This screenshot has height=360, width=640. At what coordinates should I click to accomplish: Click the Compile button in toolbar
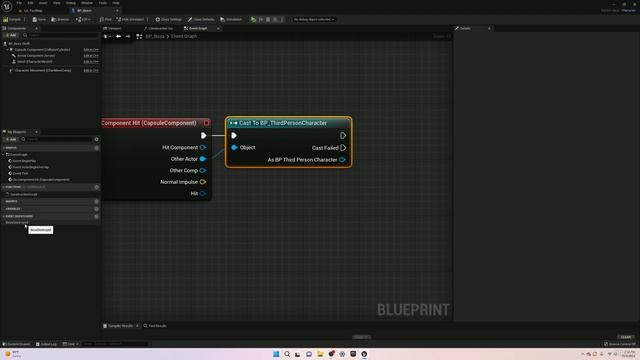12,19
